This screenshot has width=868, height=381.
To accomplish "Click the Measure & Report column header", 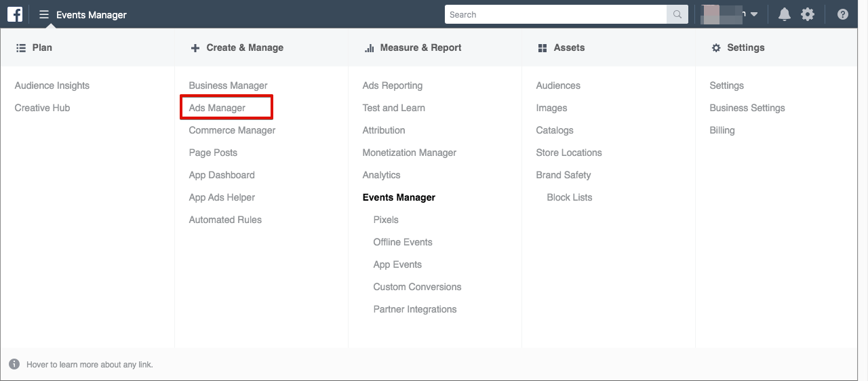I will point(413,47).
